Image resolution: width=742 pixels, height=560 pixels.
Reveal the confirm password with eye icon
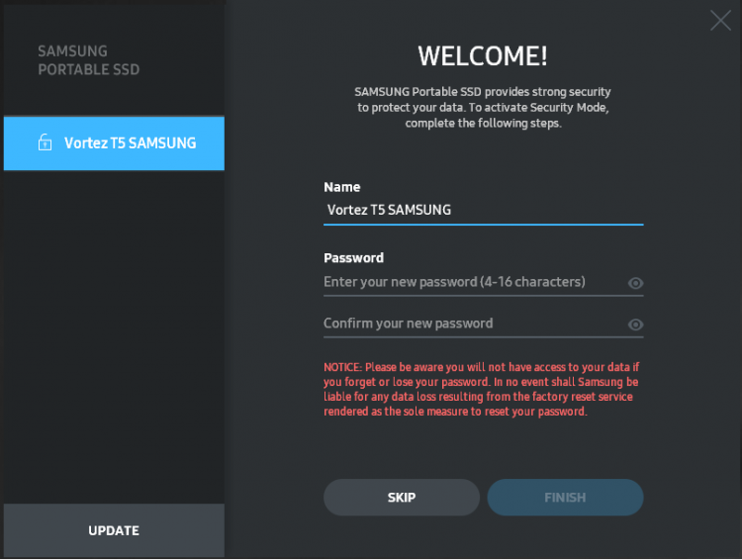(635, 325)
